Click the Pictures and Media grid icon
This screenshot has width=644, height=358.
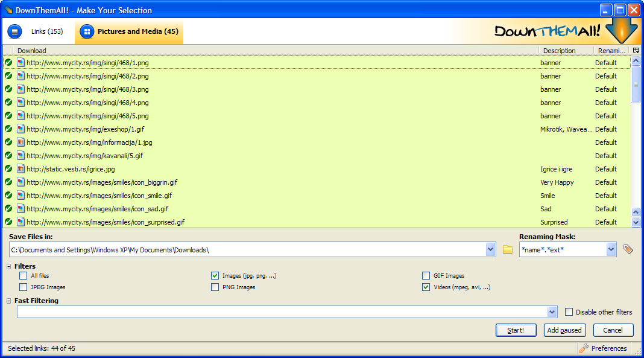pos(87,31)
